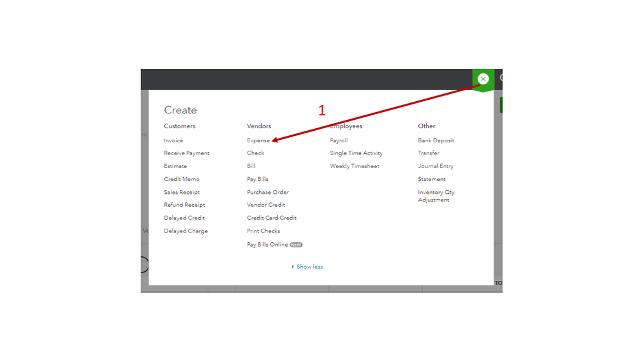
Task: Open Pay Bills
Action: (x=257, y=179)
